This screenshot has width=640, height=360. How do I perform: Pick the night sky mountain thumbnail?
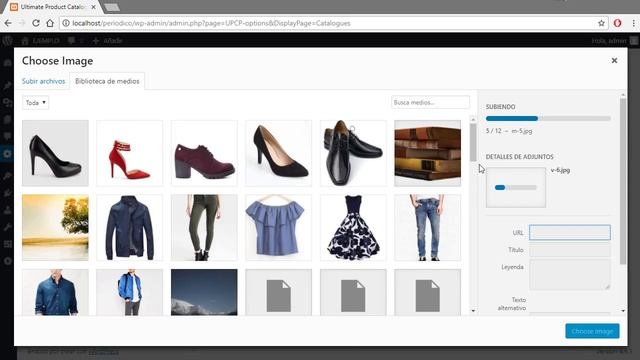(x=204, y=292)
